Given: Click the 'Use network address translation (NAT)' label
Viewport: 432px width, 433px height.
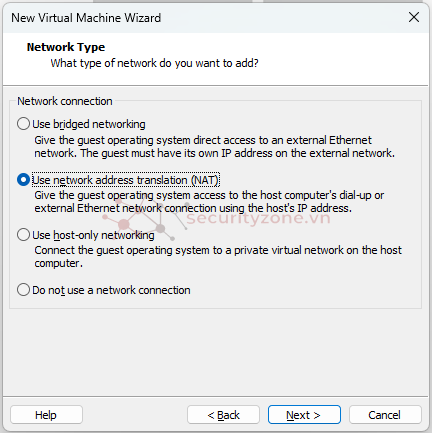Looking at the screenshot, I should click(126, 180).
